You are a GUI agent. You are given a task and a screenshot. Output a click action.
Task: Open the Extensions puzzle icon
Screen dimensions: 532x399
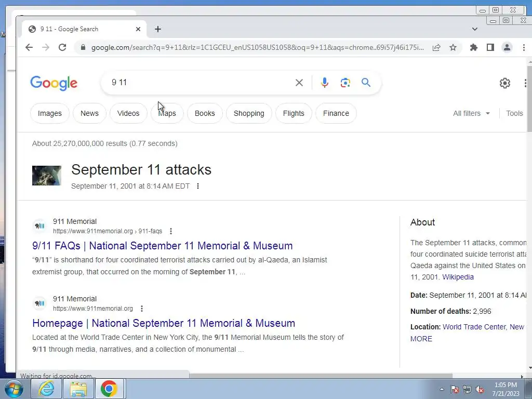point(474,47)
